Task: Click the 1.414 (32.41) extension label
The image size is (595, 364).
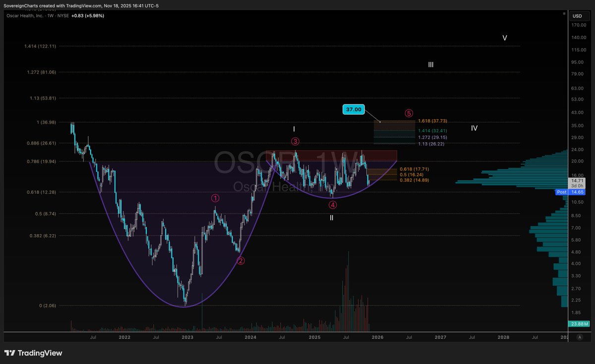Action: [433, 131]
